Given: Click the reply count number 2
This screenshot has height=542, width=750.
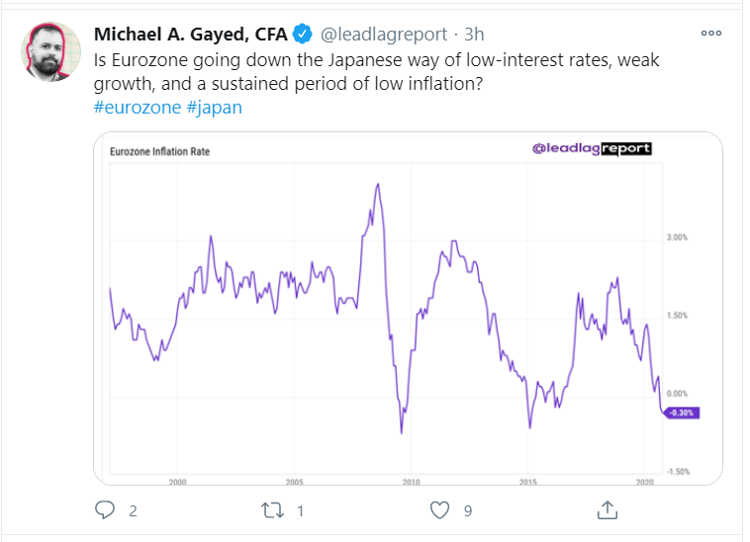Looking at the screenshot, I should point(133,512).
